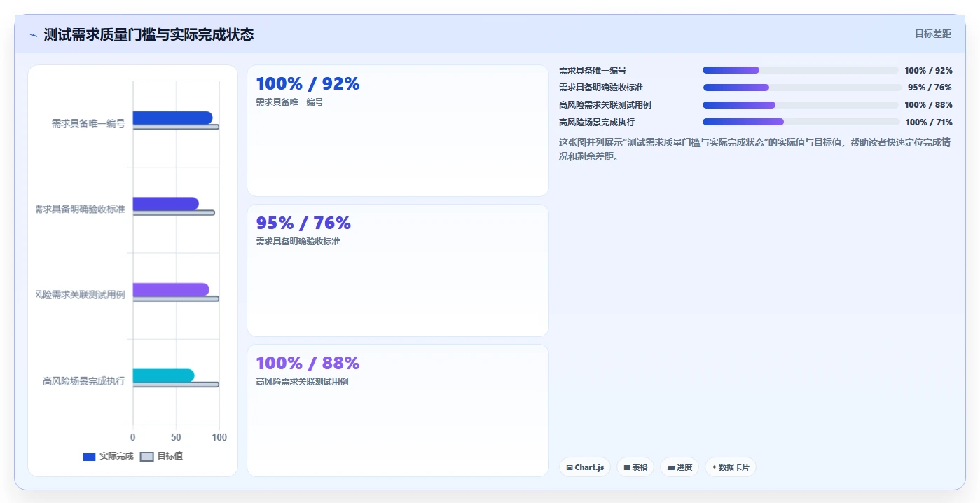
Task: Click the blue 实际完成 legend color box
Action: tap(89, 457)
